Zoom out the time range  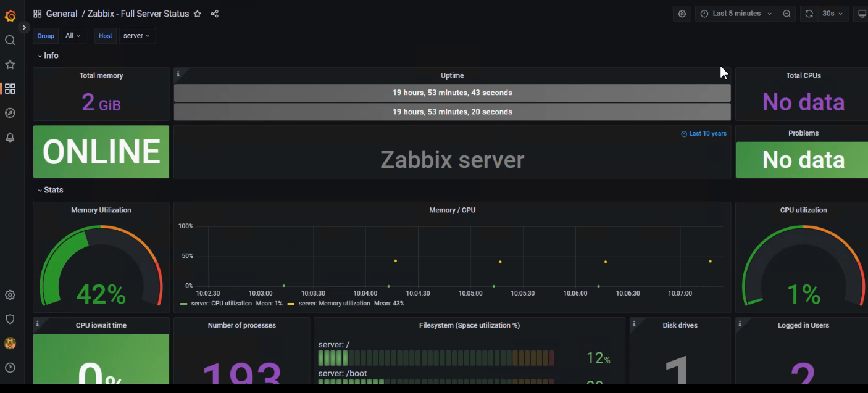point(787,14)
